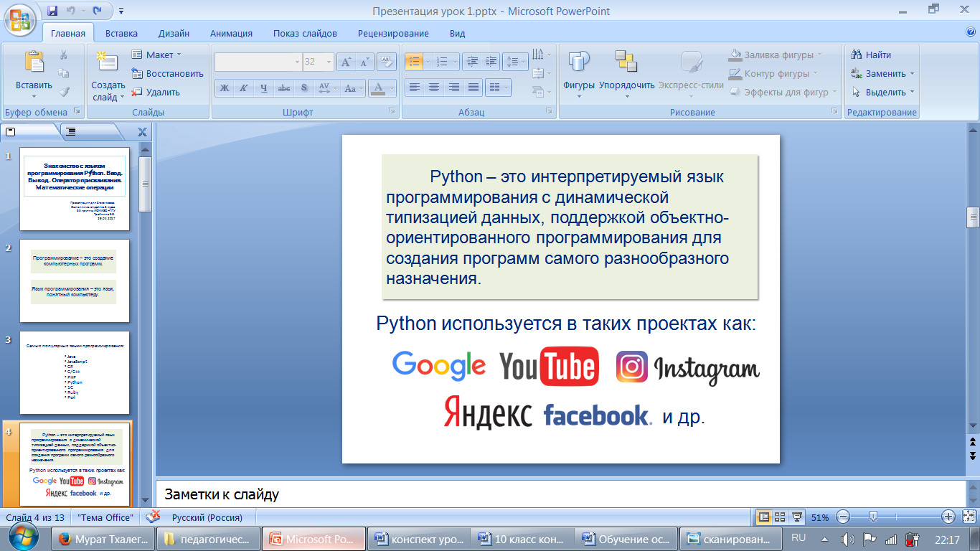
Task: Click the Найти find button
Action: (x=871, y=55)
